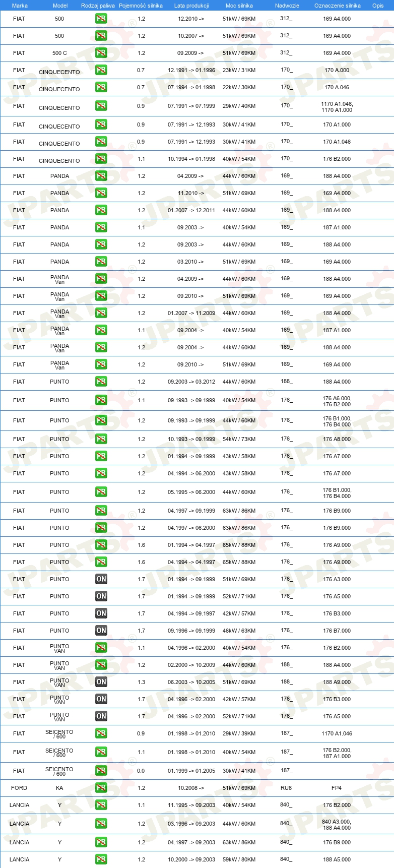The width and height of the screenshot is (394, 868).
Task: Click the Marka column header
Action: pyautogui.click(x=20, y=6)
